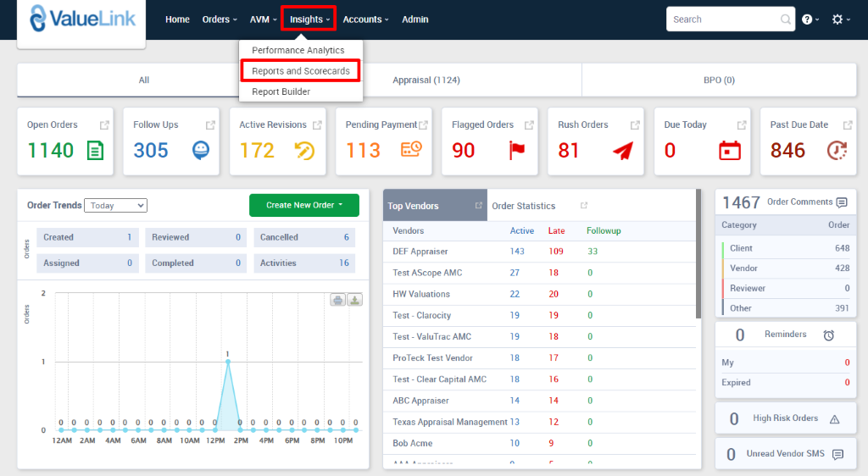Image resolution: width=868 pixels, height=476 pixels.
Task: Select Performance Analytics from Insights menu
Action: click(298, 50)
